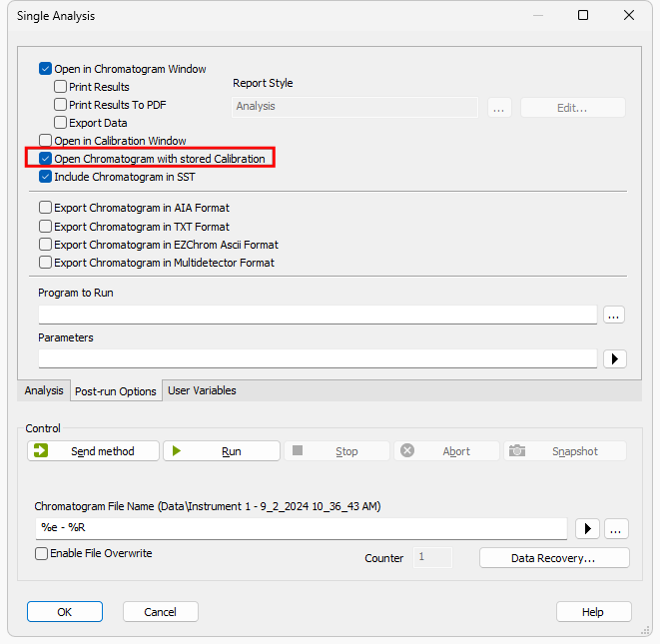
Task: Enable Print Results To PDF checkbox
Action: point(60,105)
